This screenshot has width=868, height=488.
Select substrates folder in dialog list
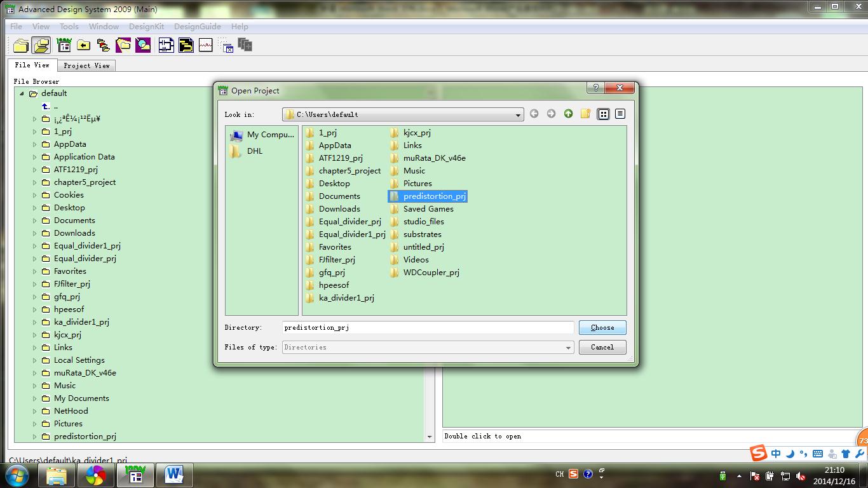422,234
